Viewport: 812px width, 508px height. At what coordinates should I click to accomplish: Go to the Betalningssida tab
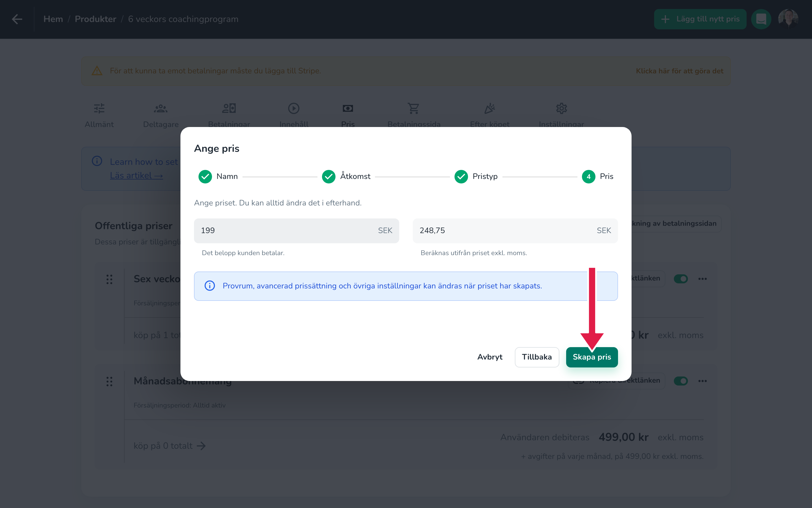[414, 115]
